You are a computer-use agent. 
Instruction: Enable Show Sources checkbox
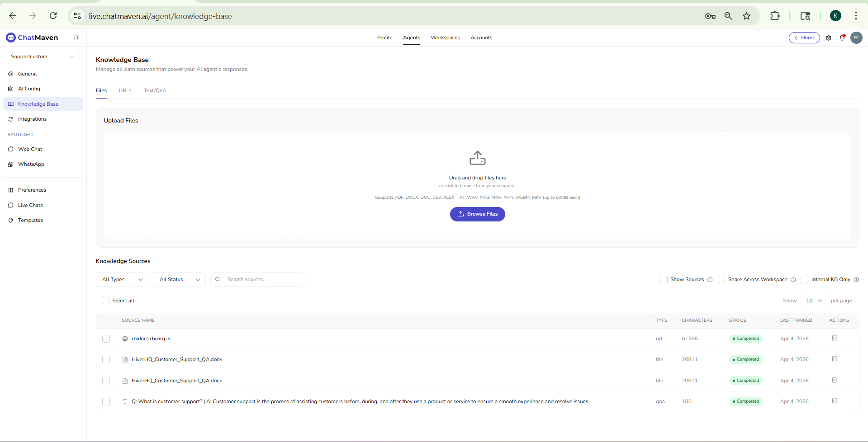pos(664,279)
